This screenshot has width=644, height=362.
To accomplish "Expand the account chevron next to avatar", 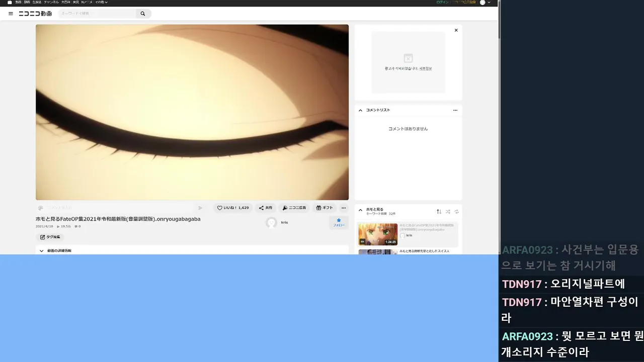I will [489, 3].
